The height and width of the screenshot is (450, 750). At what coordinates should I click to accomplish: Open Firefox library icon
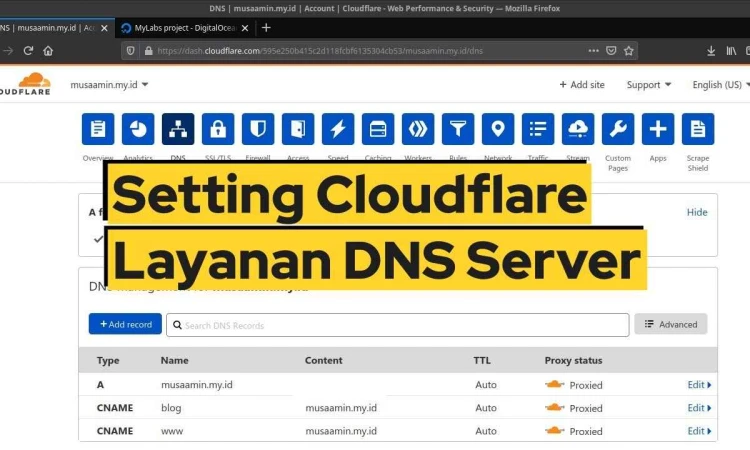[731, 51]
